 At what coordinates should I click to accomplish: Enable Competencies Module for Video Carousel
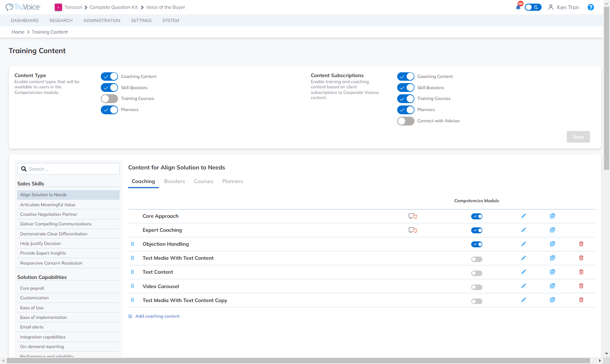tap(477, 287)
